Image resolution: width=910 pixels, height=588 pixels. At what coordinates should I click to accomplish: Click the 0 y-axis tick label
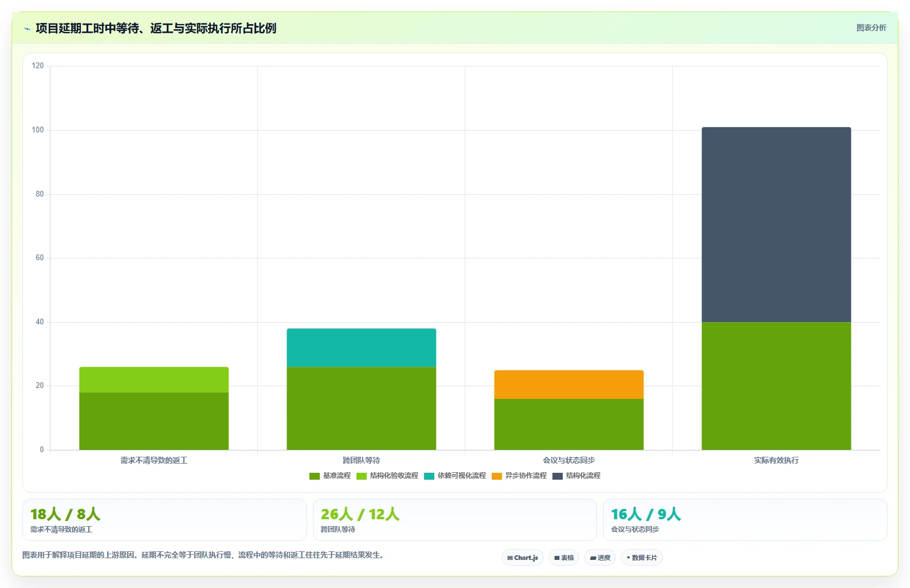[x=41, y=450]
